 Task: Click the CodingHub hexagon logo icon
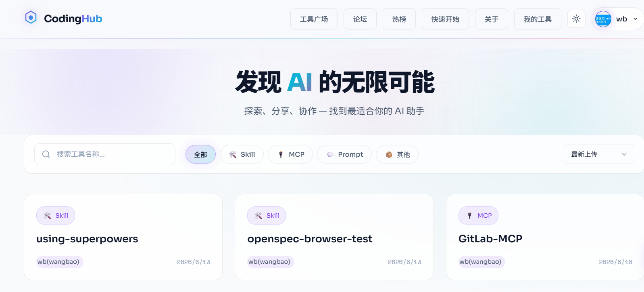tap(31, 18)
